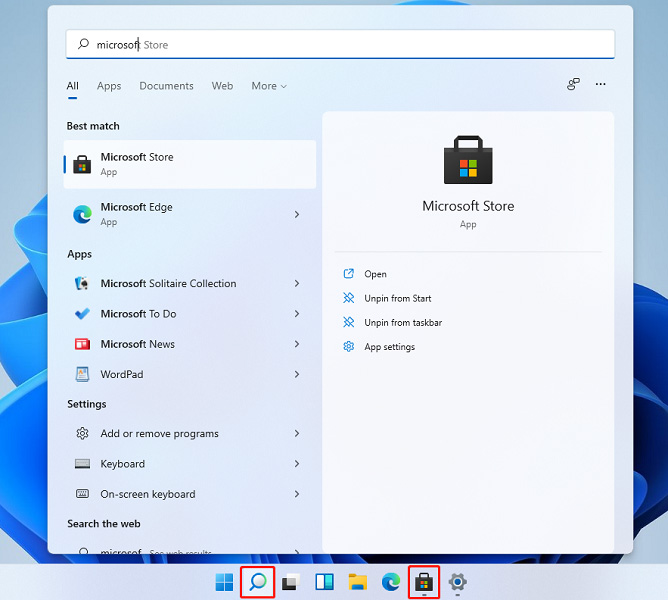This screenshot has height=600, width=668.
Task: Open the search options people icon
Action: click(x=573, y=84)
